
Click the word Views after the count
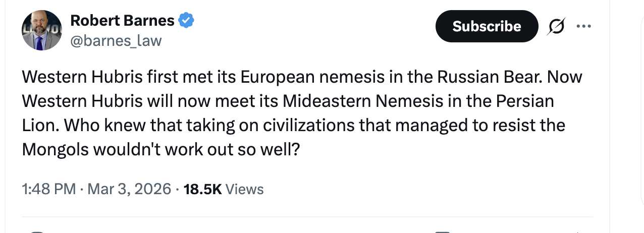click(x=244, y=189)
